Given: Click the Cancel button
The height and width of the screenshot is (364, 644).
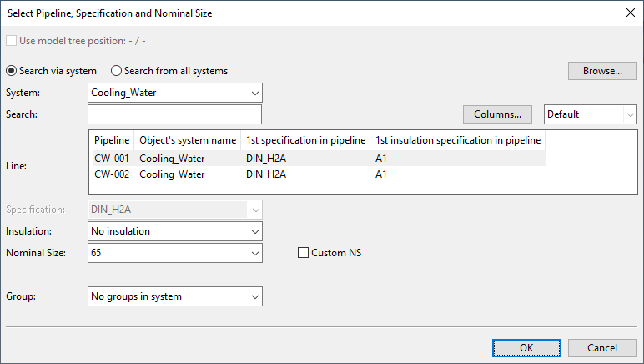Looking at the screenshot, I should (x=602, y=348).
